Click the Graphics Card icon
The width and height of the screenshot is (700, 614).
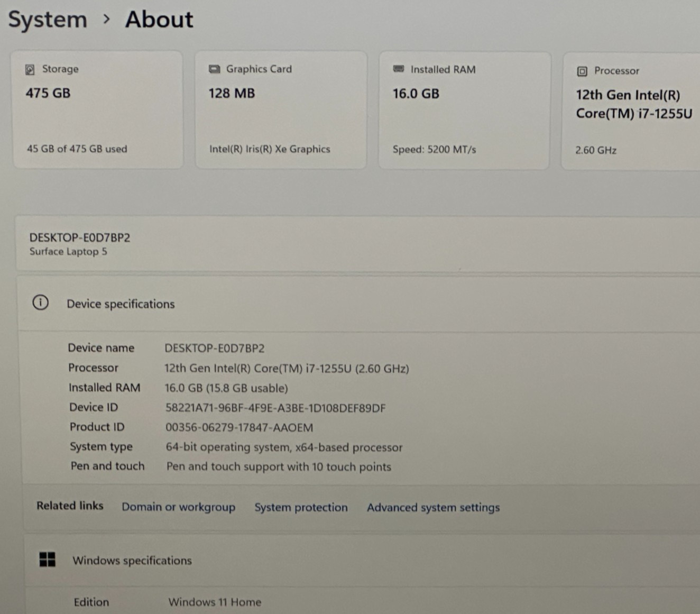214,69
